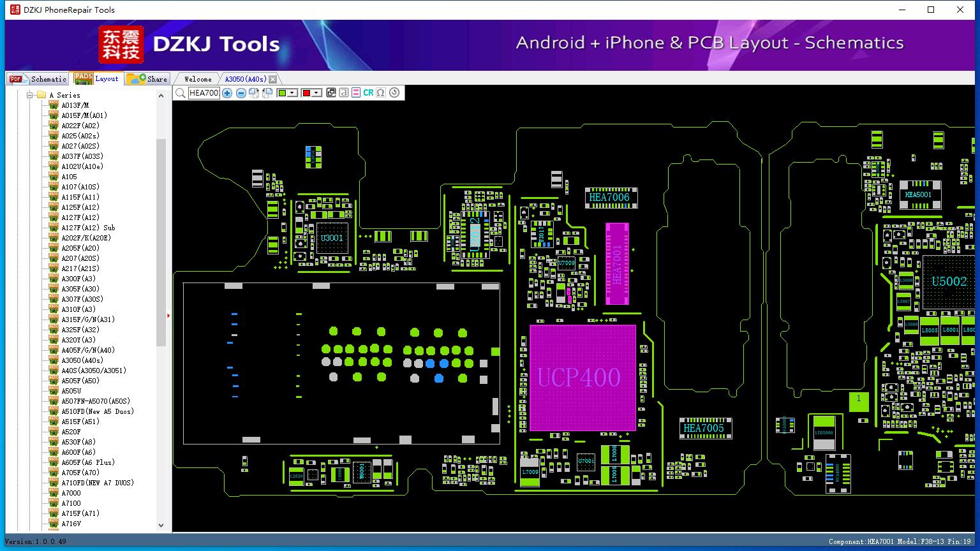Select A307F(A30S) entry
Screen dimensions: 980x551
point(82,299)
